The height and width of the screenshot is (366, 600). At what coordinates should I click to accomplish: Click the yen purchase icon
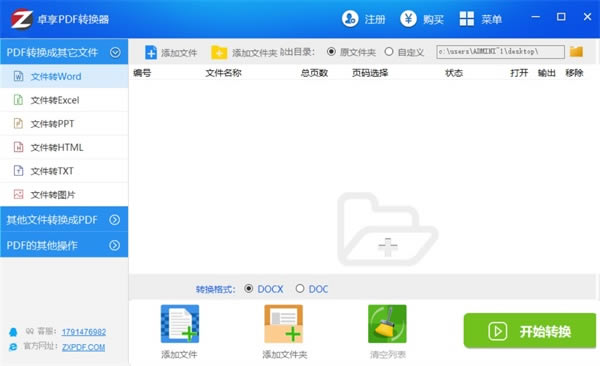click(408, 18)
